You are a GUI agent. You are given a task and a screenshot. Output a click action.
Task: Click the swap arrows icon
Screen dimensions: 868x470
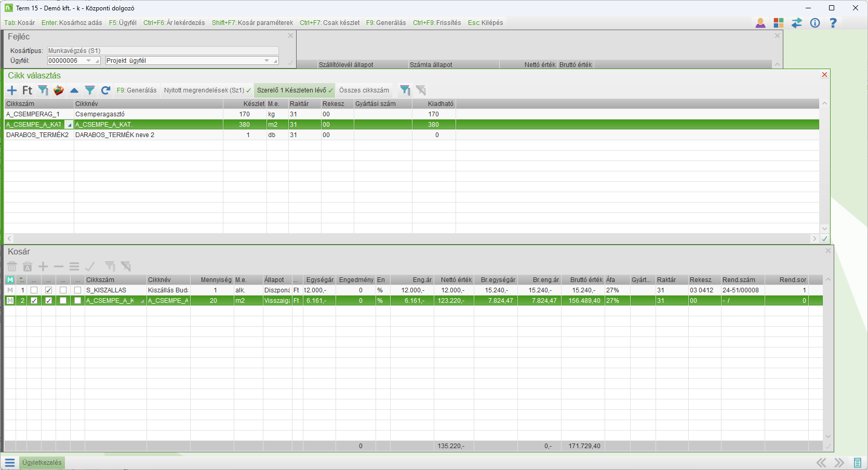point(797,23)
